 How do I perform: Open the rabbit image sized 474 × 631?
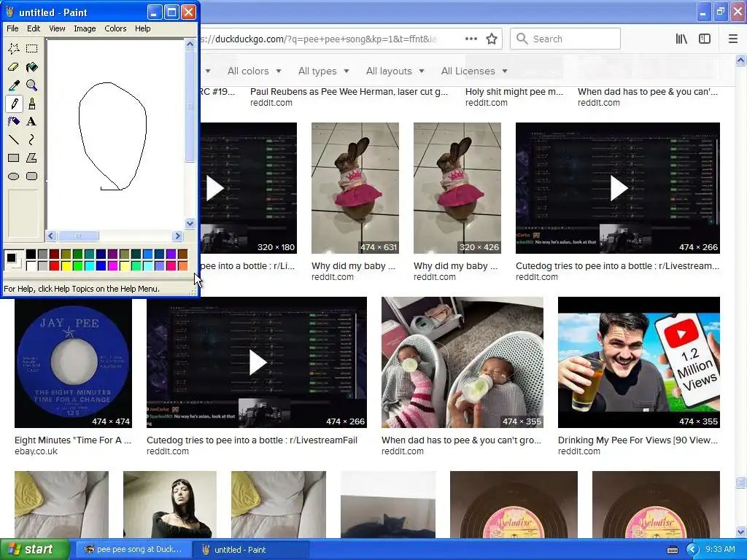click(355, 188)
